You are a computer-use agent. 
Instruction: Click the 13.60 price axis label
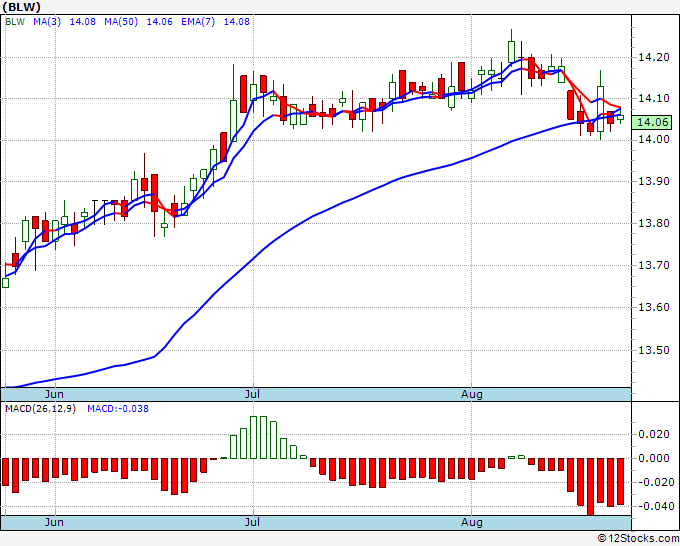coord(654,307)
